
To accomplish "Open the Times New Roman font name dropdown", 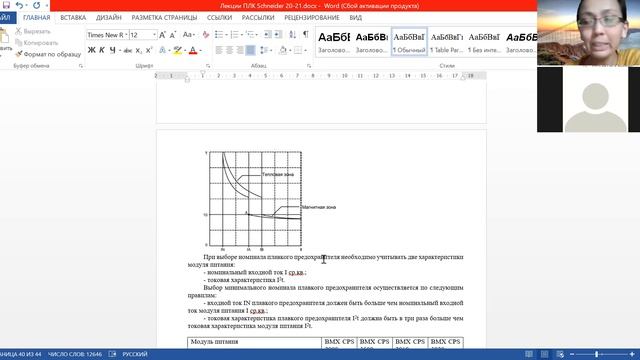I will click(x=126, y=35).
